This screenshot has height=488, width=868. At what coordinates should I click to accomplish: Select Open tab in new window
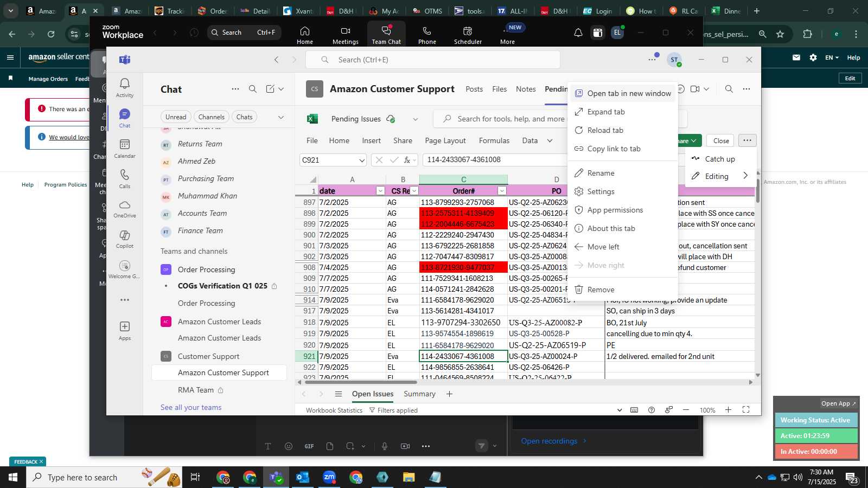pyautogui.click(x=623, y=93)
